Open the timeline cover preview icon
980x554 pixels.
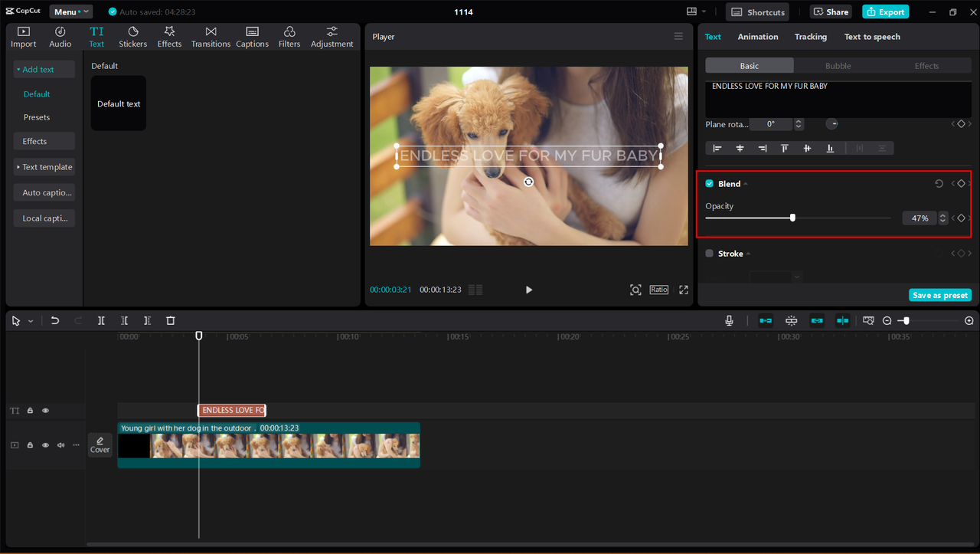[868, 321]
